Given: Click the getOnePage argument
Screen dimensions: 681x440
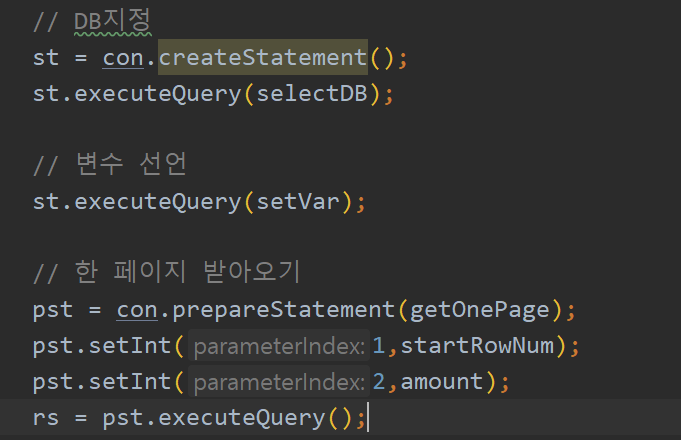Looking at the screenshot, I should click(x=479, y=311).
